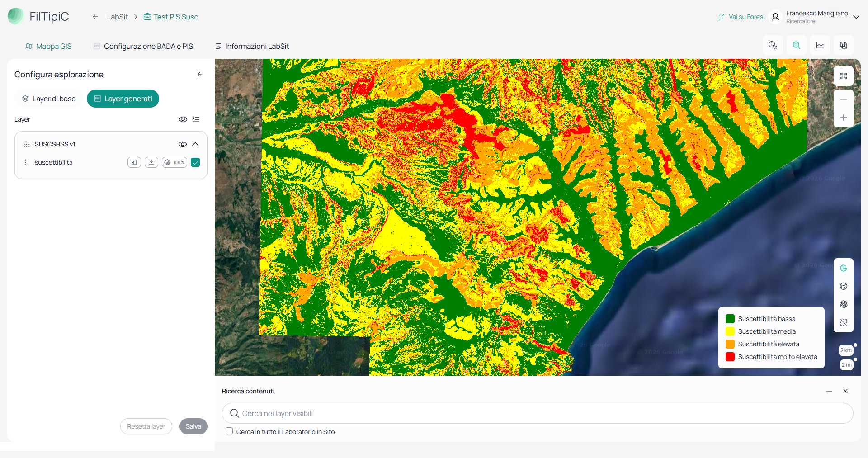
Task: Follow the Vai su Foresi link
Action: tap(741, 17)
